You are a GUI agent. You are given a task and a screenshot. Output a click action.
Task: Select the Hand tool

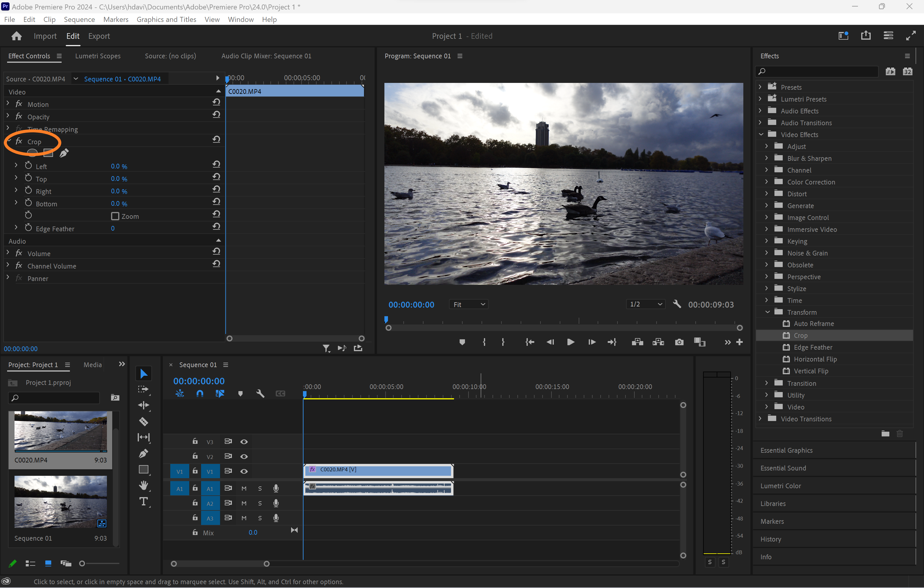pyautogui.click(x=144, y=486)
